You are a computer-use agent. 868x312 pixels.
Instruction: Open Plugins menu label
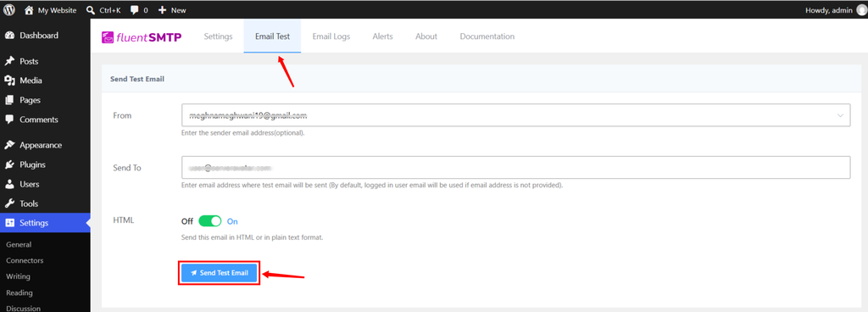point(33,164)
